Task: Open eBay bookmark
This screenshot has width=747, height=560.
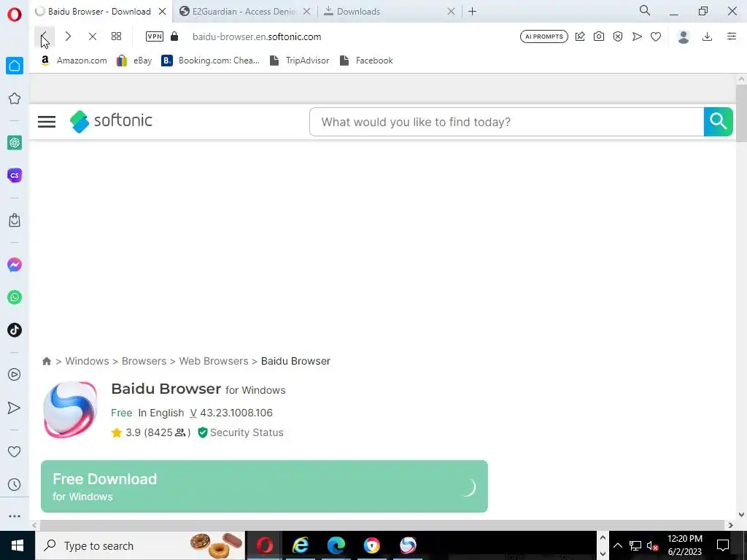Action: 134,61
